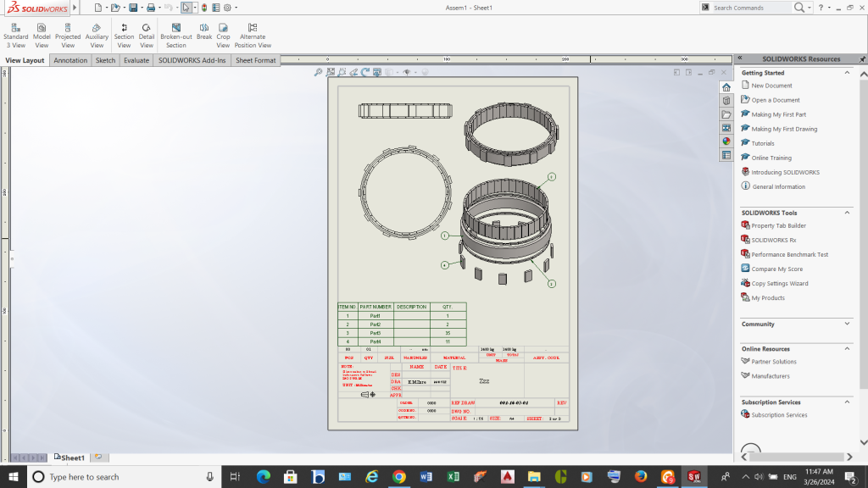Click the Detail View tool
This screenshot has height=488, width=868.
tap(147, 35)
